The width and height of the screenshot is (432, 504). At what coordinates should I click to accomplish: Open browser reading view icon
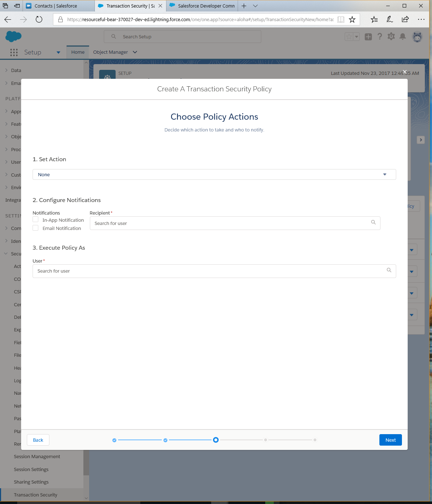tap(341, 19)
